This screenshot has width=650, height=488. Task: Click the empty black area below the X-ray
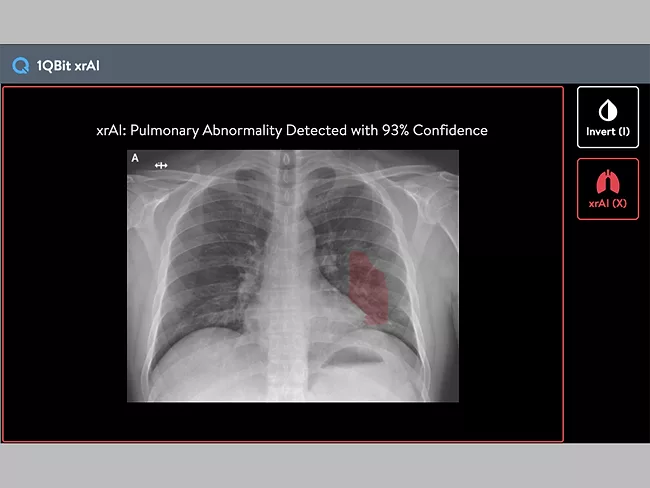click(290, 420)
